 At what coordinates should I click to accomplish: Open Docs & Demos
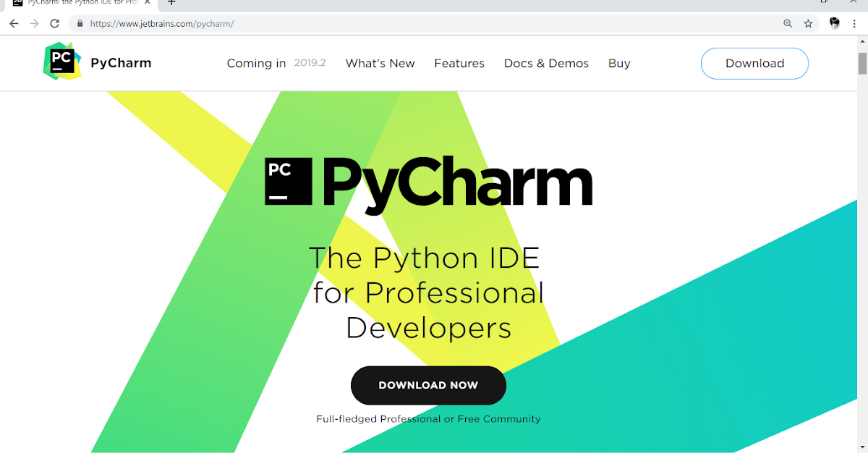coord(546,63)
